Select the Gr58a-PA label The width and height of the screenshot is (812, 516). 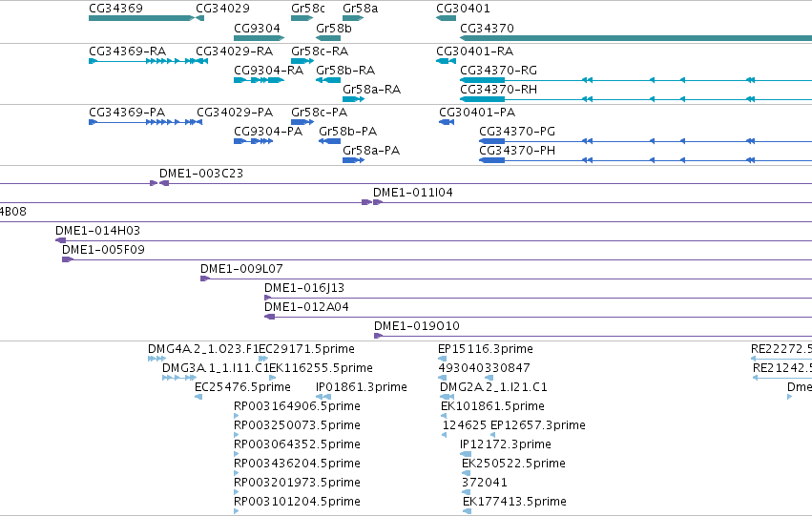[371, 151]
